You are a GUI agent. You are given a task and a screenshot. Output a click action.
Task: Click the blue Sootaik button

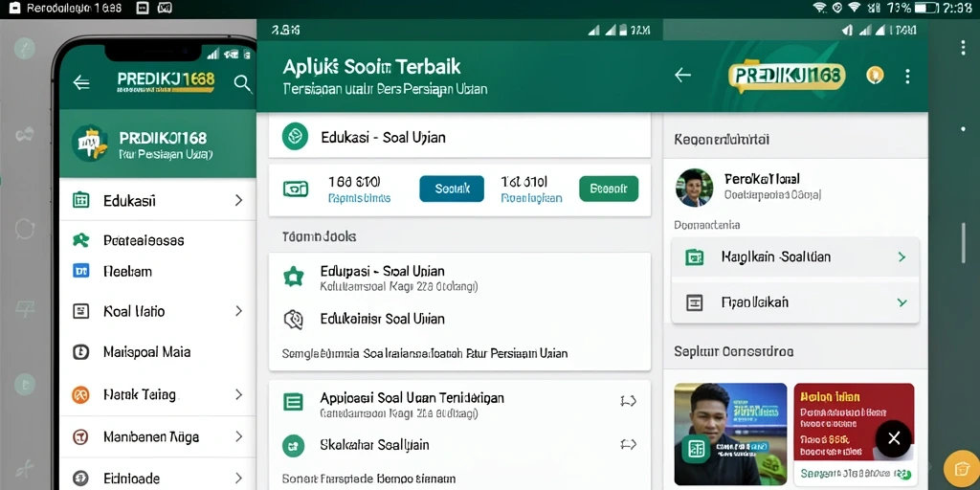[452, 189]
